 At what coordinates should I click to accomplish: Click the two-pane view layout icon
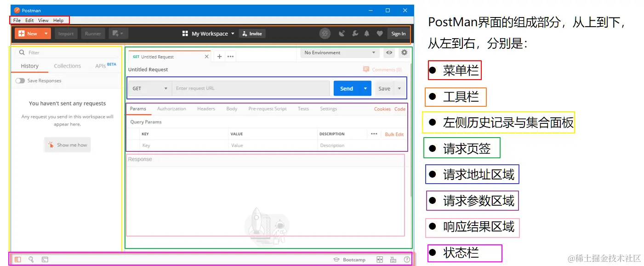tap(380, 260)
